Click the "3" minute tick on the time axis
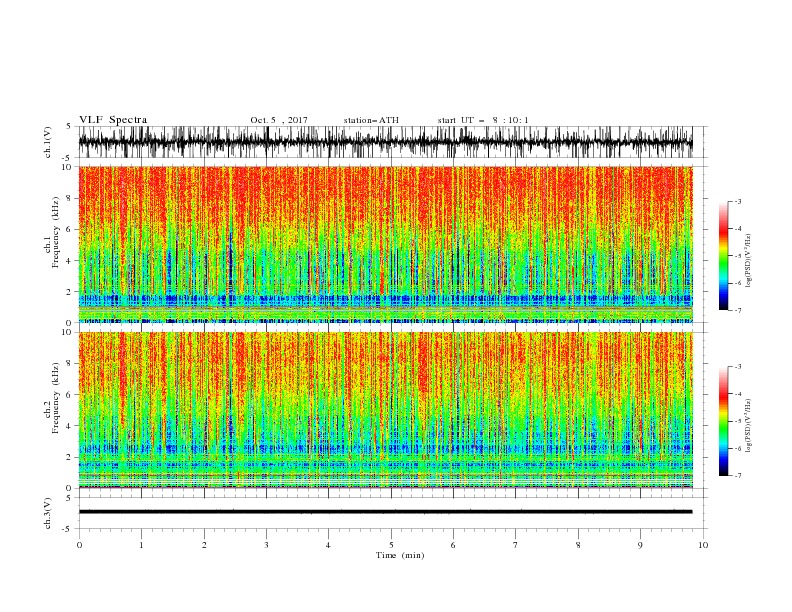 [266, 545]
